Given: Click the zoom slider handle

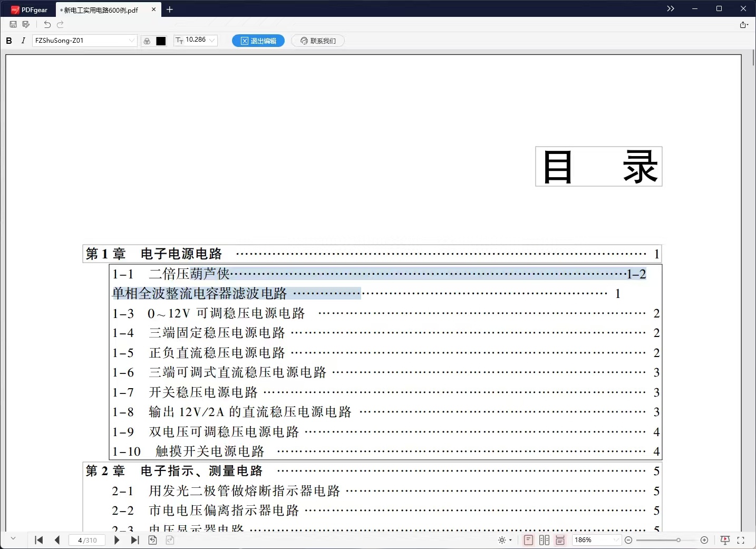Looking at the screenshot, I should [679, 540].
